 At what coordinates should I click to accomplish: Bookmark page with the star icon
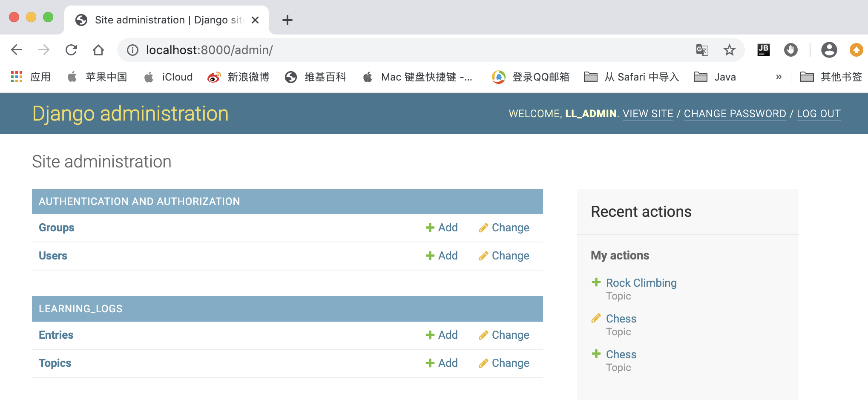729,50
